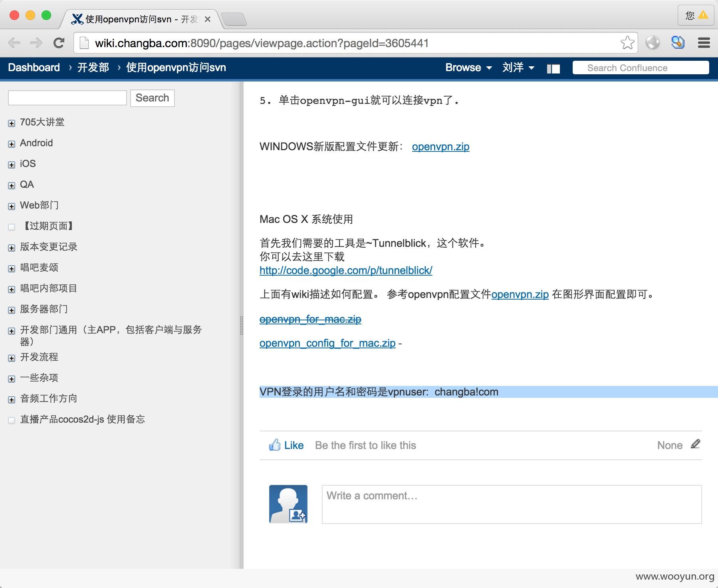Click the browser forward arrow
Viewport: 718px width, 588px height.
pyautogui.click(x=36, y=43)
